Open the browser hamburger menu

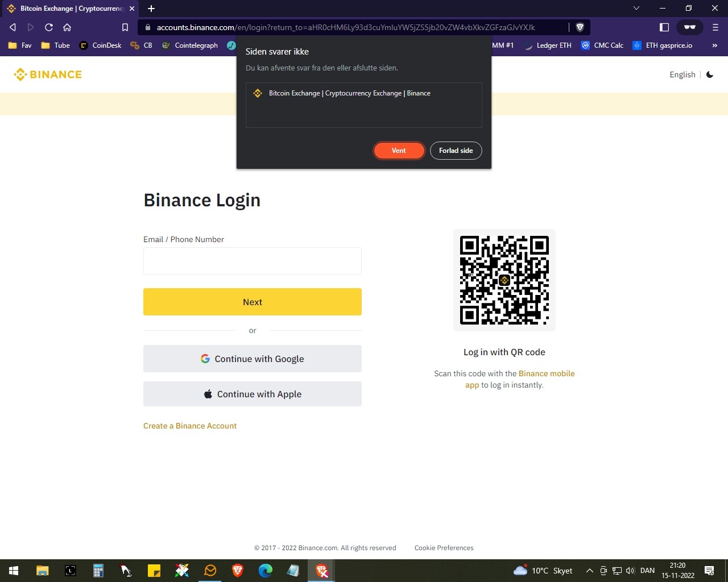click(x=715, y=27)
